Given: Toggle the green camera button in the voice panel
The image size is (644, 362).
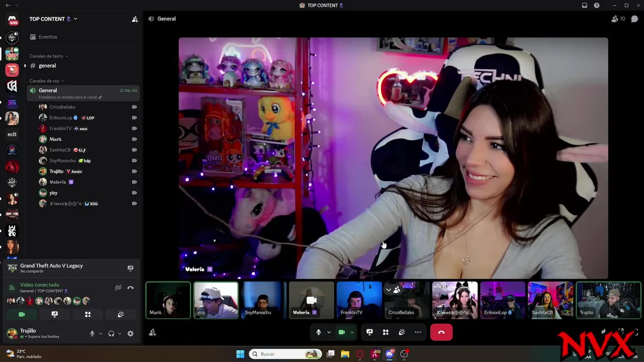Looking at the screenshot, I should tap(22, 314).
